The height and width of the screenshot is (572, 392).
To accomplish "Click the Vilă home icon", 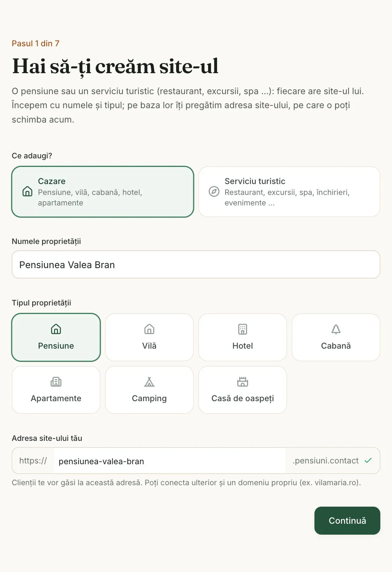I will [149, 329].
